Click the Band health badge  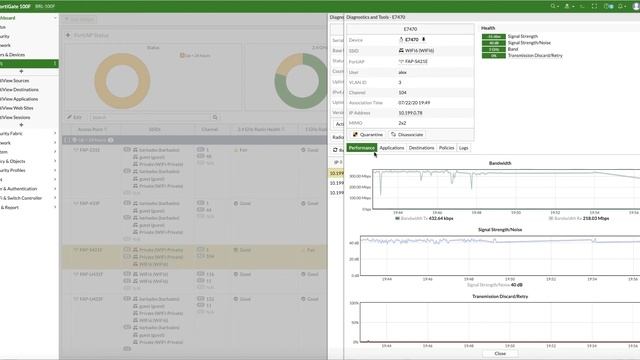pos(494,49)
